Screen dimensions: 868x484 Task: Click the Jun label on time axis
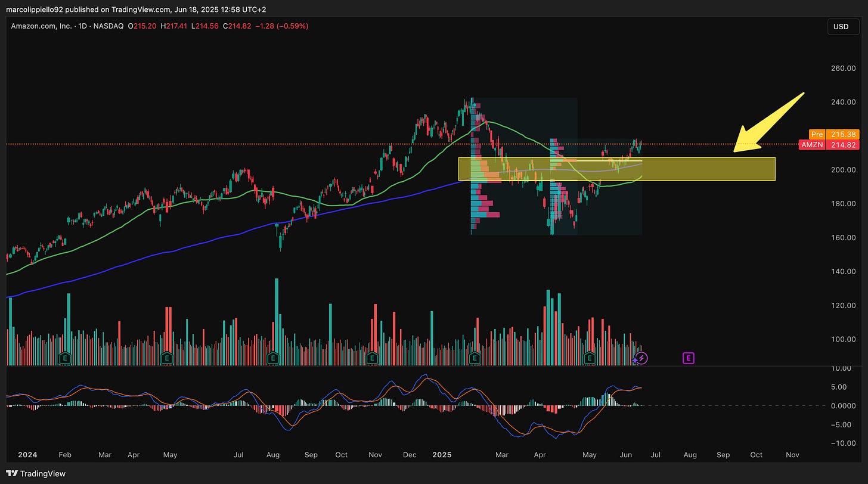[626, 455]
